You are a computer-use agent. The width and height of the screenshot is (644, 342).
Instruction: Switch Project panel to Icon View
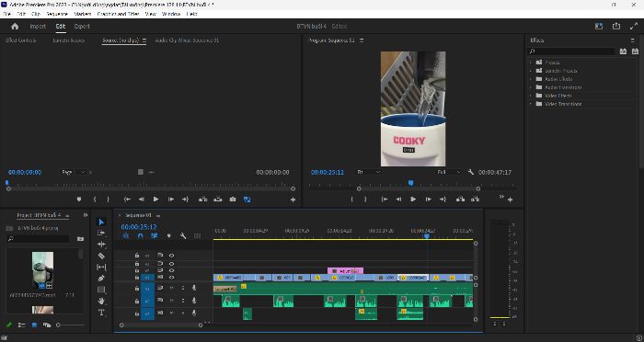(35, 325)
